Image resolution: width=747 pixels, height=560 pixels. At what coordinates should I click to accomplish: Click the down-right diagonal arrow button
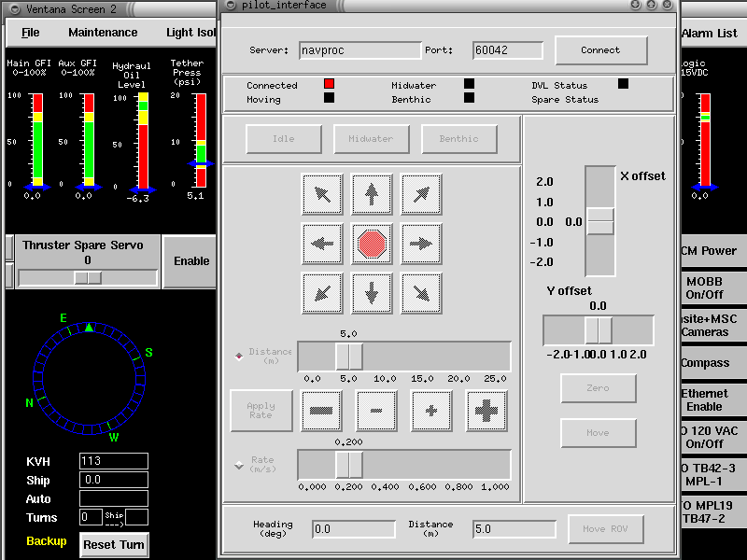coord(421,293)
